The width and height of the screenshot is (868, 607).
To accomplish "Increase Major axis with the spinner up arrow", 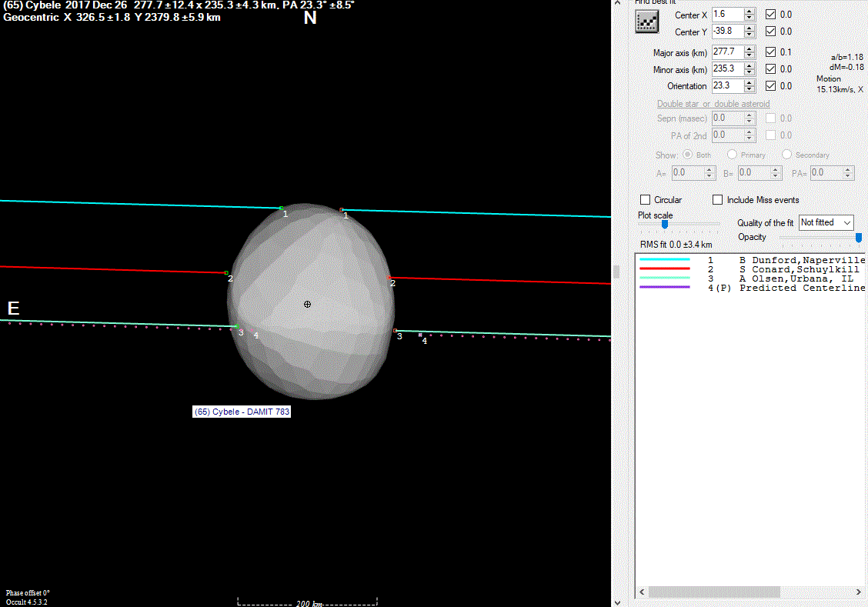I will click(749, 48).
